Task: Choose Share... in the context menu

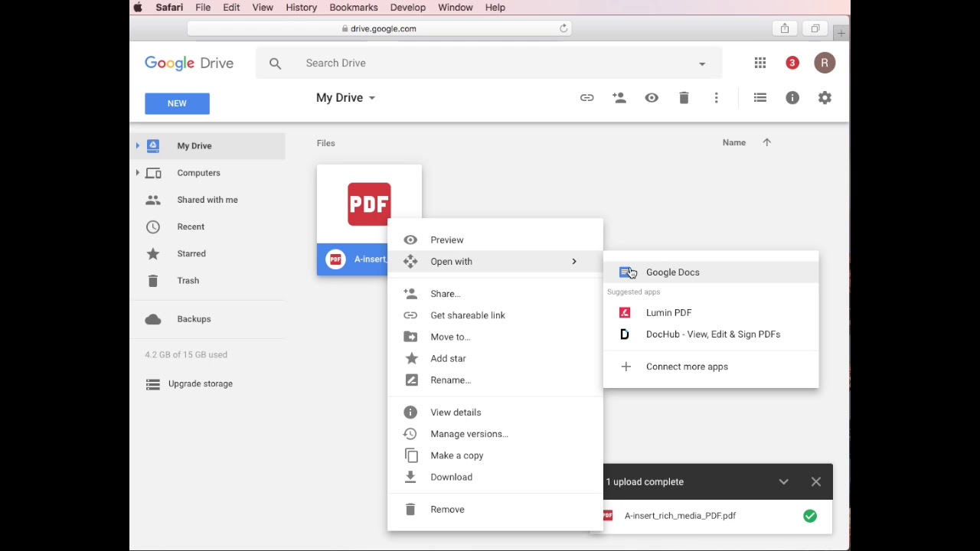Action: 495,294
